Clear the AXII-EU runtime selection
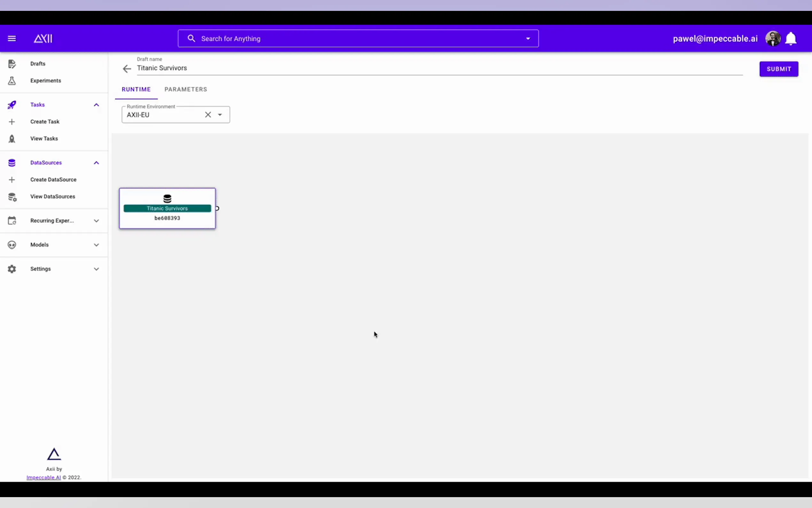This screenshot has height=508, width=812. (208, 115)
